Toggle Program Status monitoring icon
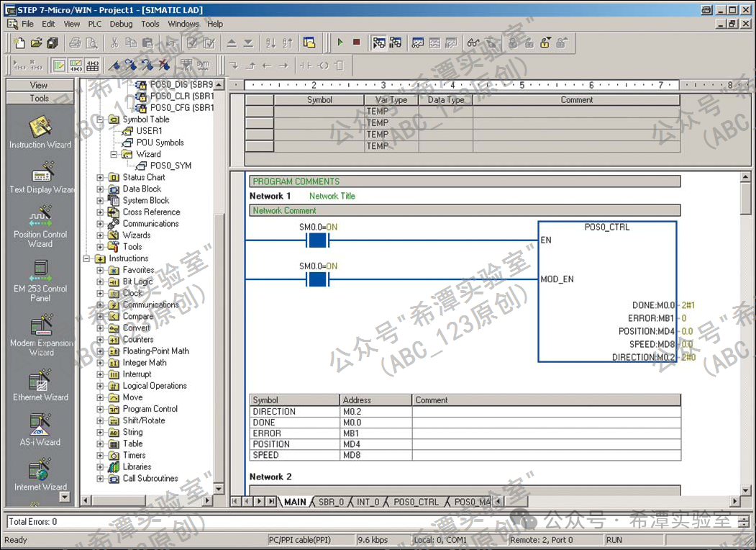The width and height of the screenshot is (756, 550). click(x=379, y=43)
